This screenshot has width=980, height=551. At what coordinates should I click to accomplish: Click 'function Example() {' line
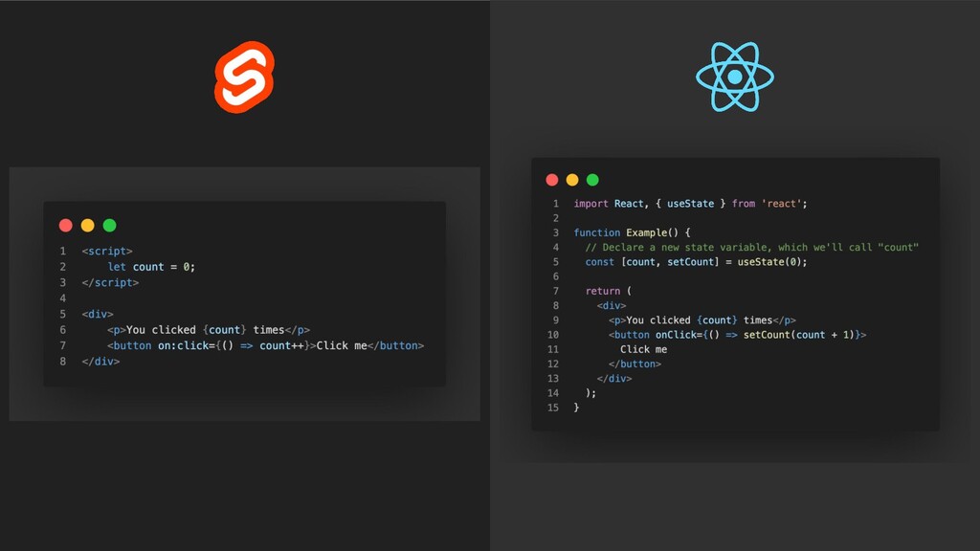point(632,232)
